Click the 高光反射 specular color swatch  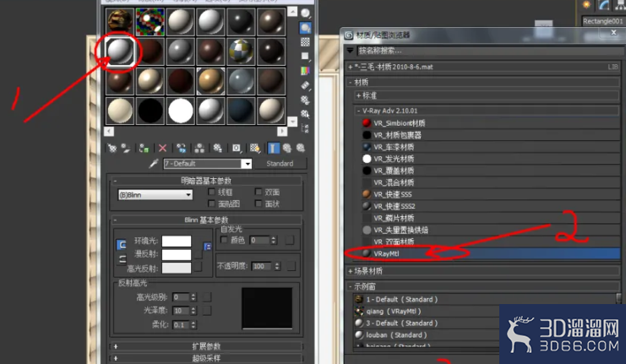click(177, 268)
